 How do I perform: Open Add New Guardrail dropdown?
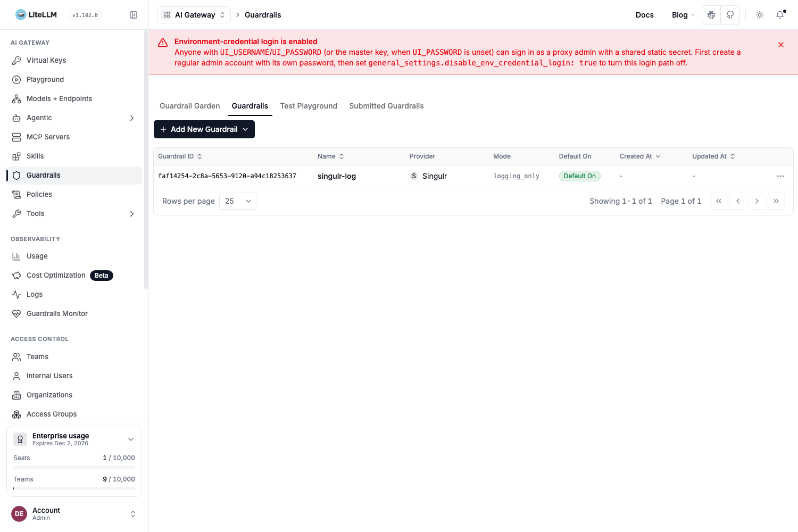click(204, 129)
